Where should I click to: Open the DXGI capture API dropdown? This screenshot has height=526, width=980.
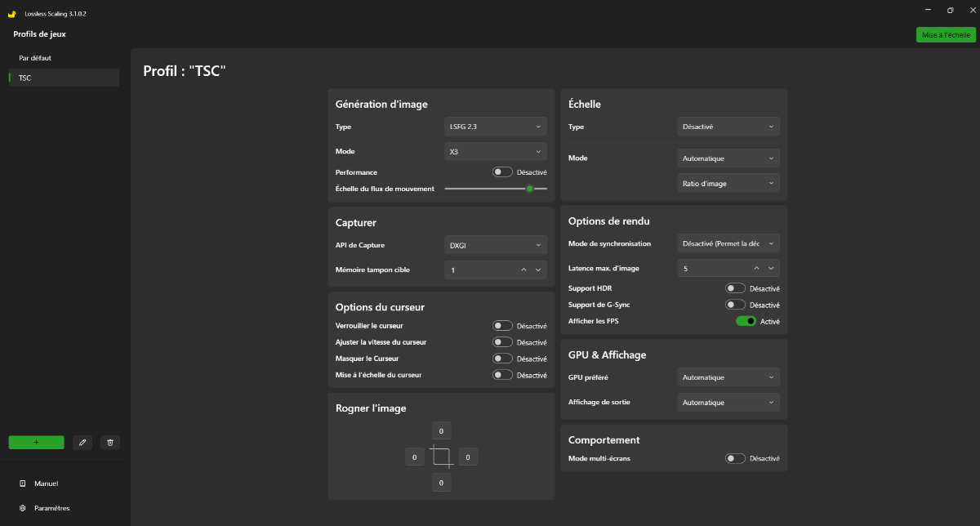[496, 245]
